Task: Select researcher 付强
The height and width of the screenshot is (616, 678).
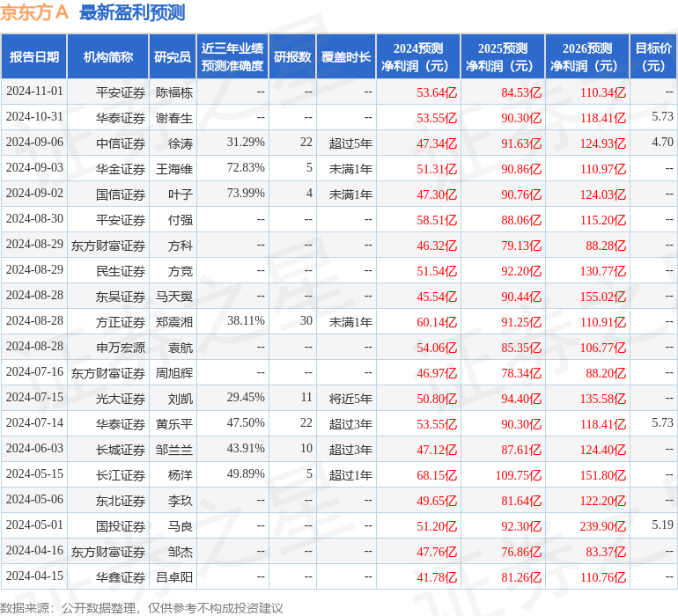Action: (x=181, y=220)
